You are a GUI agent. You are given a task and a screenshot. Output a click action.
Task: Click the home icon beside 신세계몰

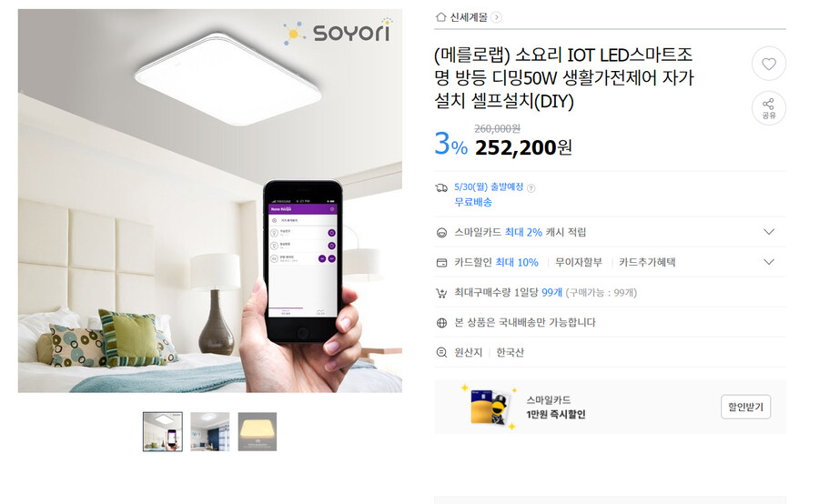pos(440,17)
